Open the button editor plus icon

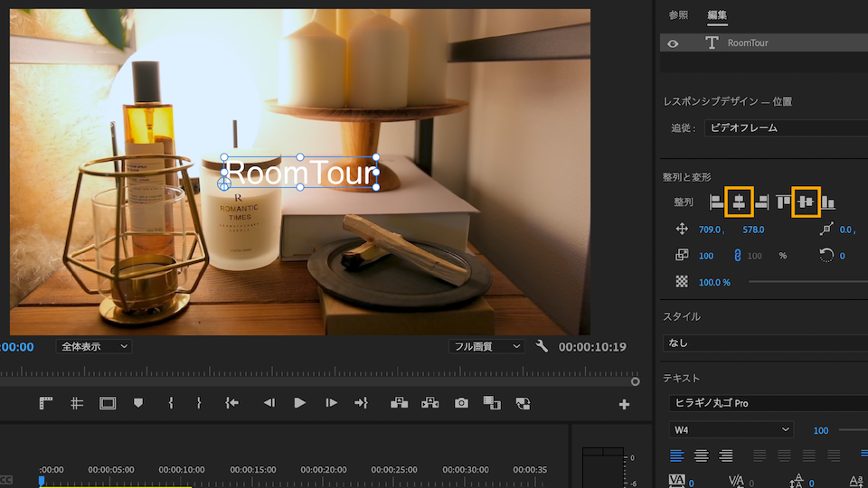tap(624, 404)
